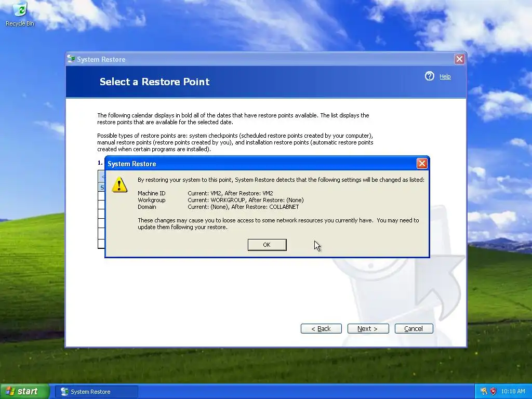This screenshot has height=399, width=532.
Task: Click the Domain label
Action: 147,207
